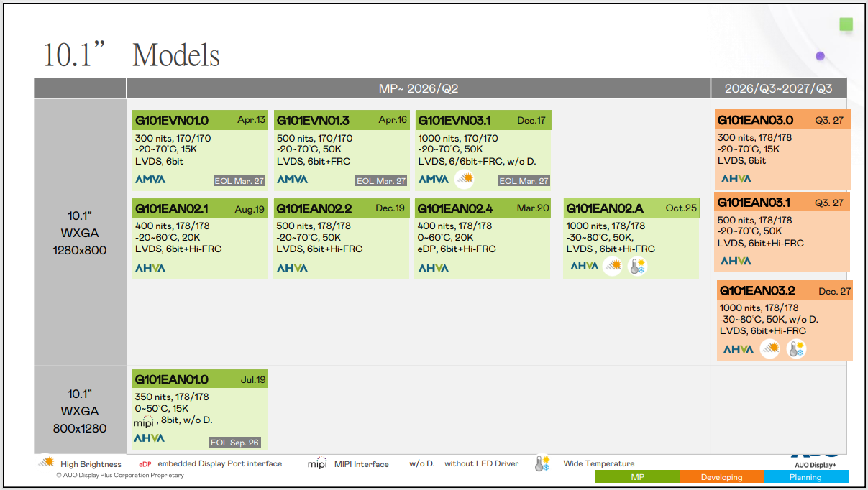This screenshot has width=868, height=490.
Task: Click the blue Planning legend swatch
Action: [x=806, y=477]
